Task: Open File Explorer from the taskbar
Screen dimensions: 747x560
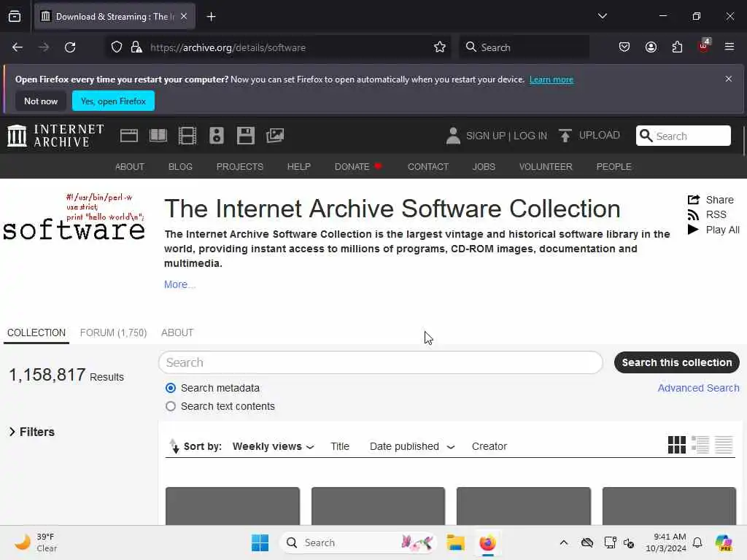Action: (x=455, y=542)
